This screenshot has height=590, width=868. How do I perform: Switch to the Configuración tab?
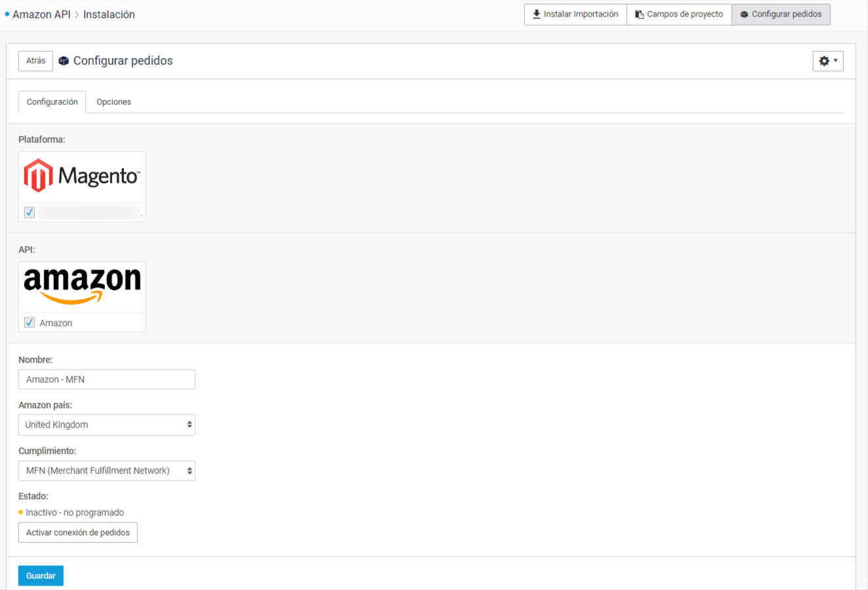52,102
